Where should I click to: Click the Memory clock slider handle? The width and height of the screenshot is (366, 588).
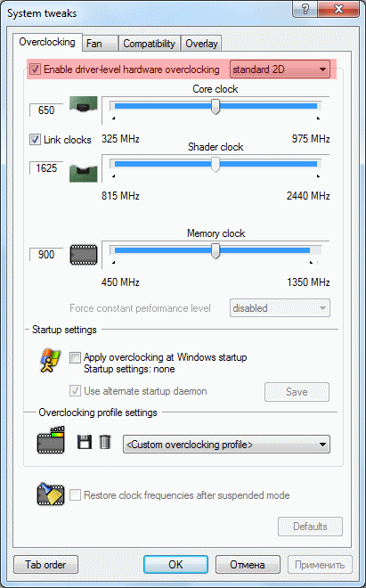pos(216,251)
